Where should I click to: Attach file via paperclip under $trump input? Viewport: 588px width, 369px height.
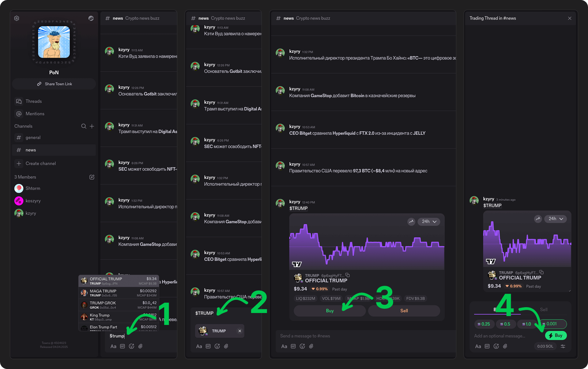[x=141, y=346]
